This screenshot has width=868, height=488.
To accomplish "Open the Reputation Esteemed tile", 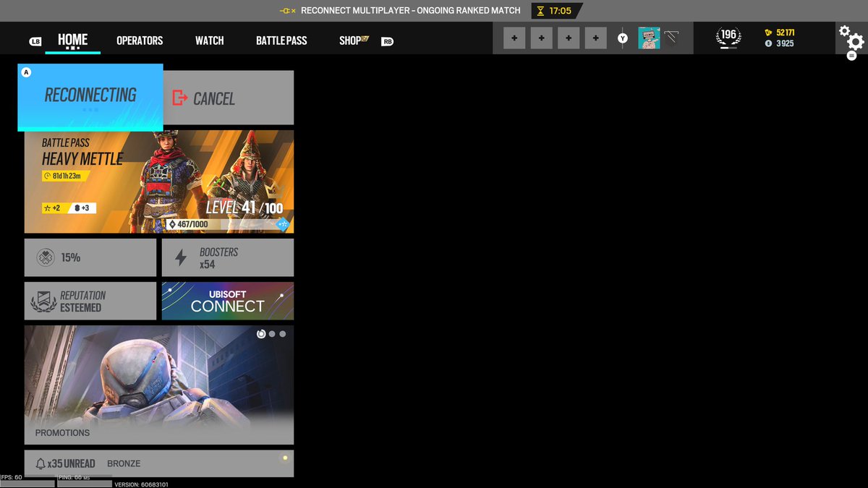I will (x=90, y=301).
